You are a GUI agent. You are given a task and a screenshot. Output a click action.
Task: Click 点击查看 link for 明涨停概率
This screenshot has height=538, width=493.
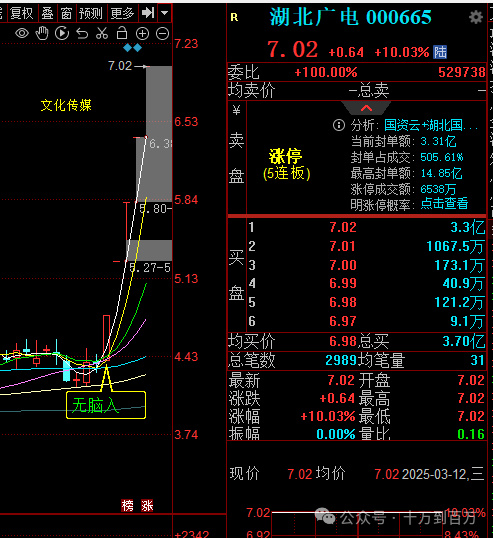(444, 204)
